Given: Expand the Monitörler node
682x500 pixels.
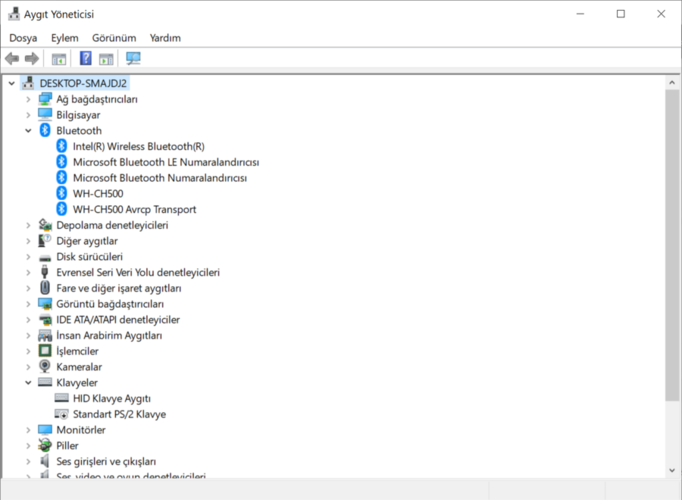Looking at the screenshot, I should (x=28, y=430).
